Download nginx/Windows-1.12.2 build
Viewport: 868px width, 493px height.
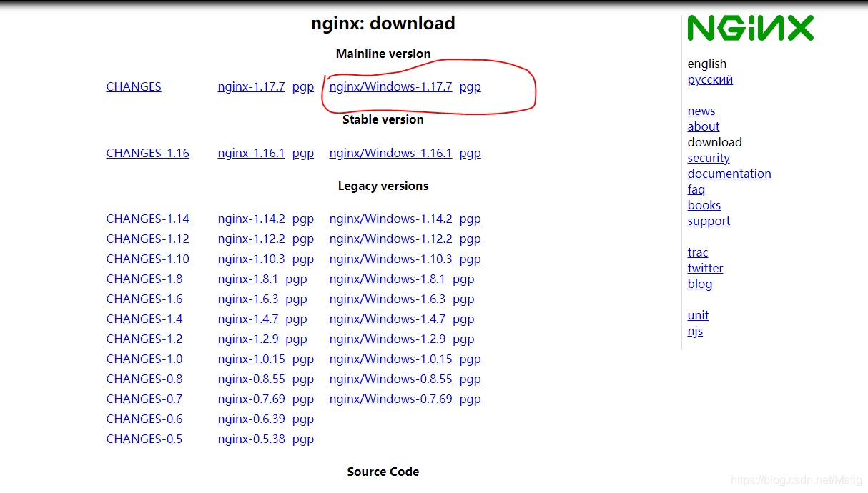pos(390,239)
